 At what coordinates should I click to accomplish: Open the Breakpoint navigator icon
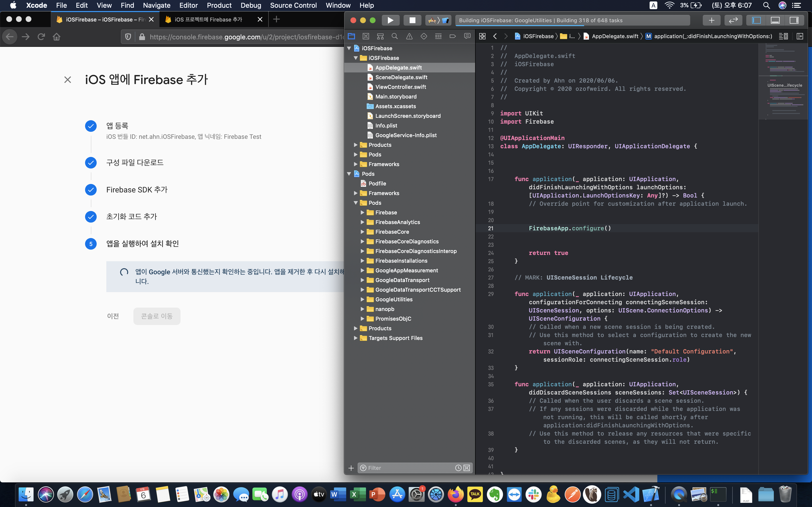pyautogui.click(x=453, y=36)
